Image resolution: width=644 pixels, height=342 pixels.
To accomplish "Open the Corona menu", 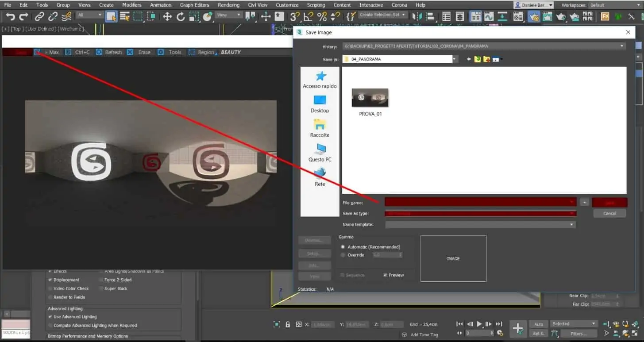I will tap(399, 5).
